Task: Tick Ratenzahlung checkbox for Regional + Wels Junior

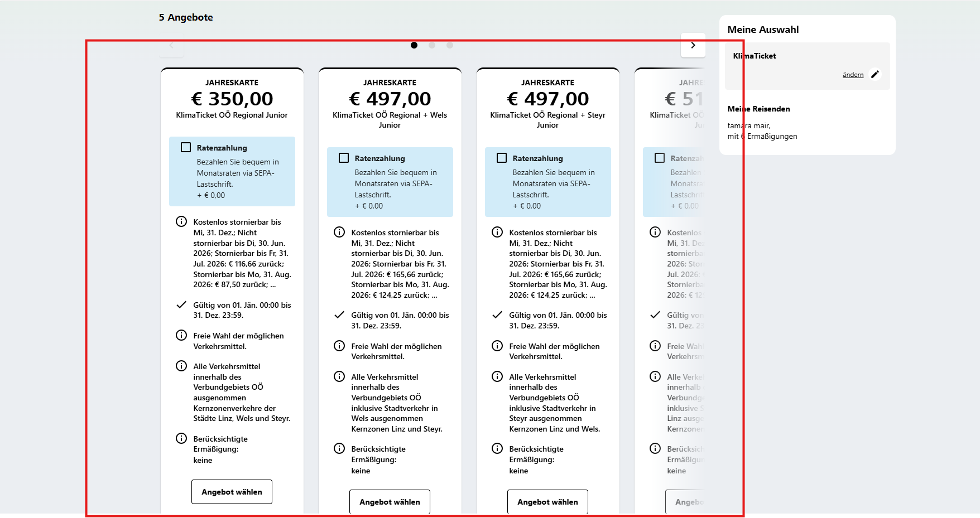Action: pos(344,158)
